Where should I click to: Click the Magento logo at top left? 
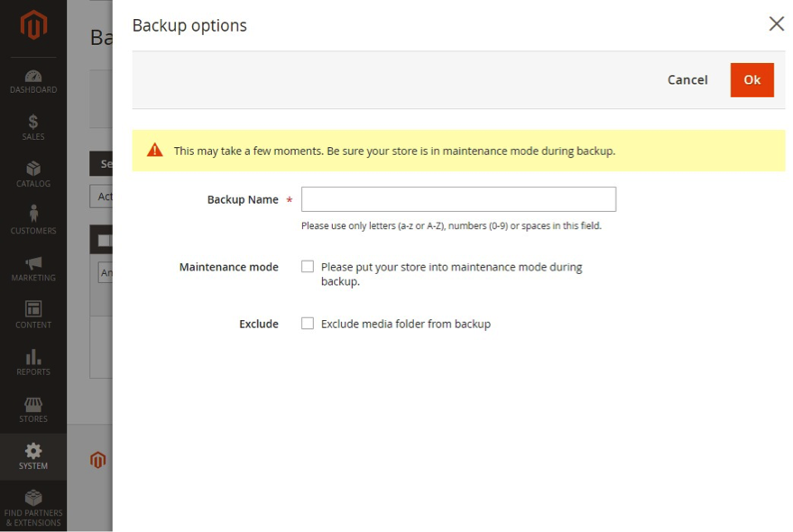click(x=33, y=25)
